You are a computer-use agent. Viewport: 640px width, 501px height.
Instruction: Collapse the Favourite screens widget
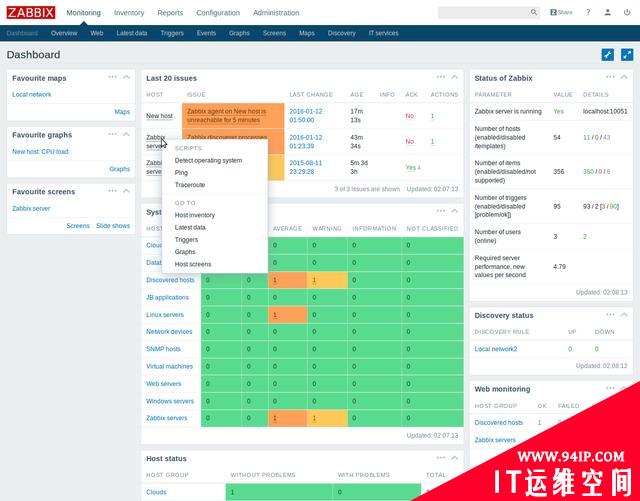pos(127,190)
